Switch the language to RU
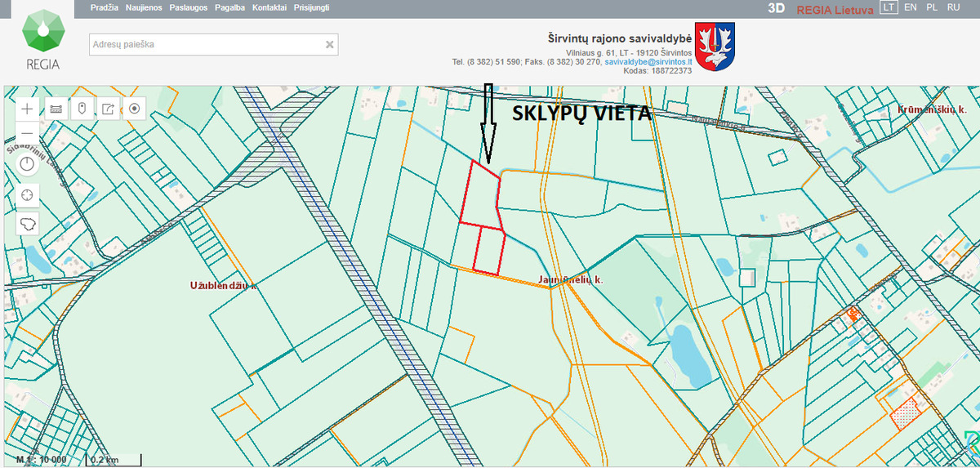Screen dimensions: 980x468 [953, 7]
